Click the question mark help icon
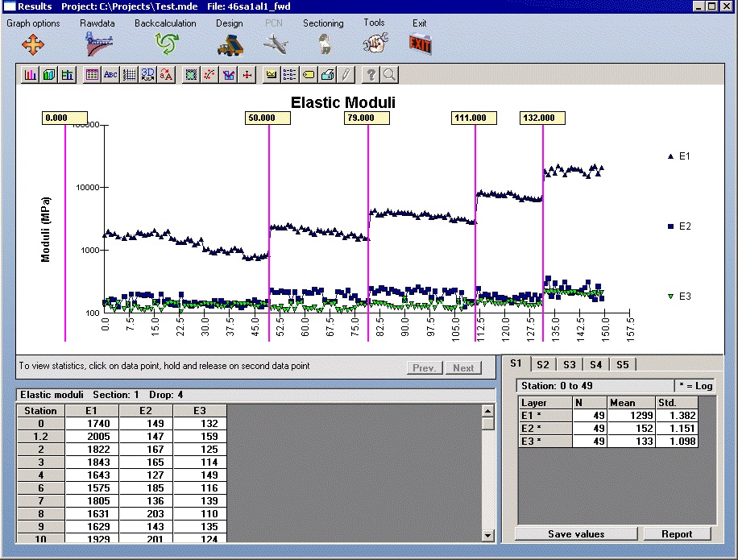The height and width of the screenshot is (560, 738). coord(371,75)
